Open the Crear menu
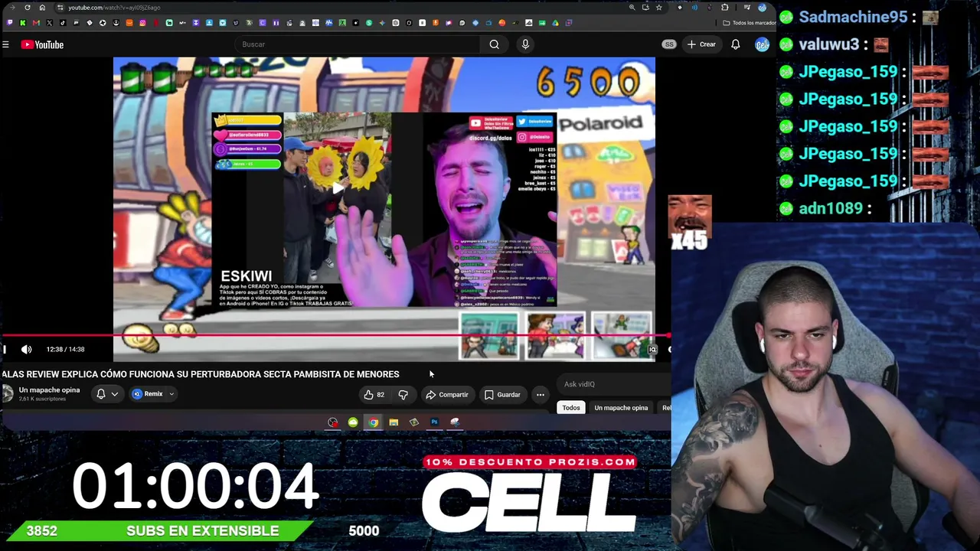This screenshot has height=551, width=980. (x=701, y=44)
